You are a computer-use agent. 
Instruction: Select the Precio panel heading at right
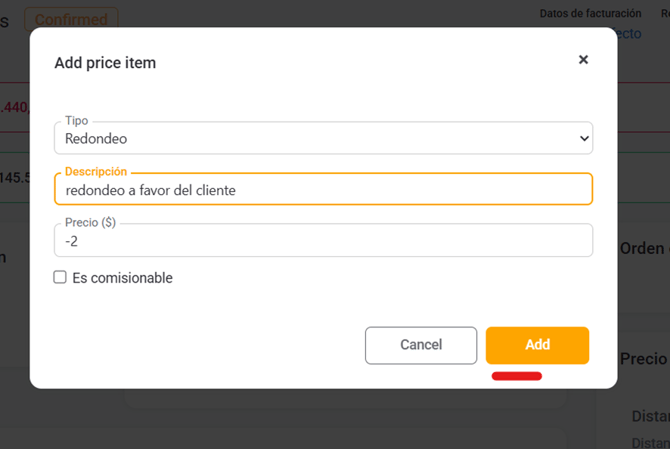pos(643,358)
